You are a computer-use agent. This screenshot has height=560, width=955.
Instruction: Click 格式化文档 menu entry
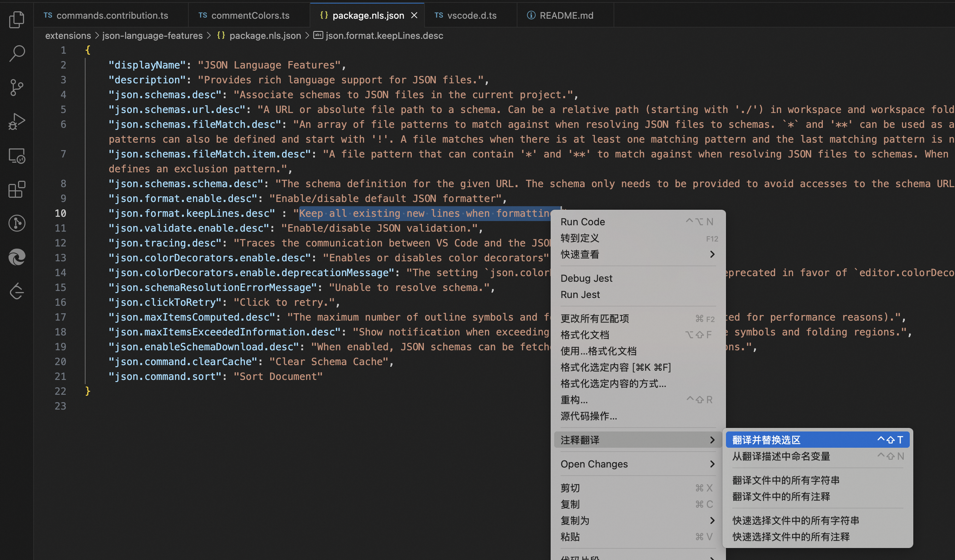point(585,335)
